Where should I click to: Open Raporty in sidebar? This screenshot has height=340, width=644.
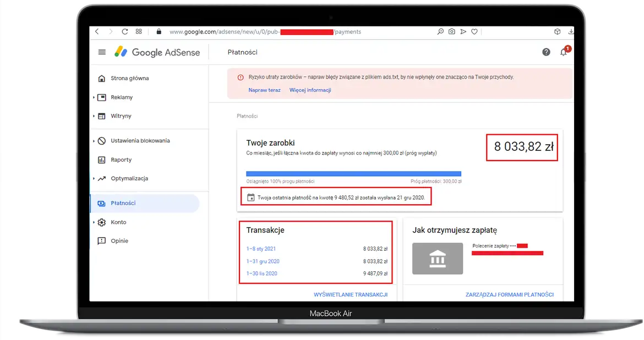[121, 160]
